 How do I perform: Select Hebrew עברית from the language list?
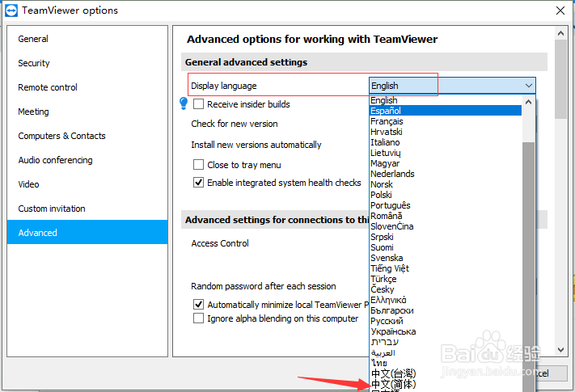click(445, 342)
